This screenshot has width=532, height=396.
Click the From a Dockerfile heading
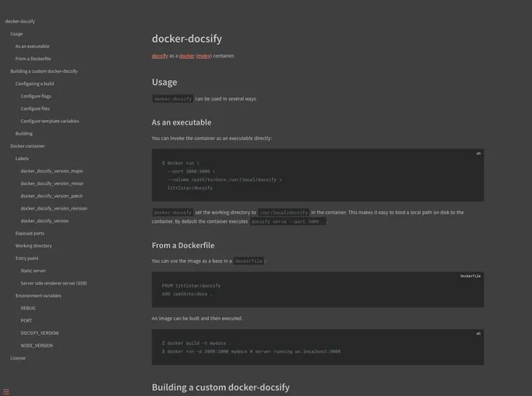(x=182, y=245)
